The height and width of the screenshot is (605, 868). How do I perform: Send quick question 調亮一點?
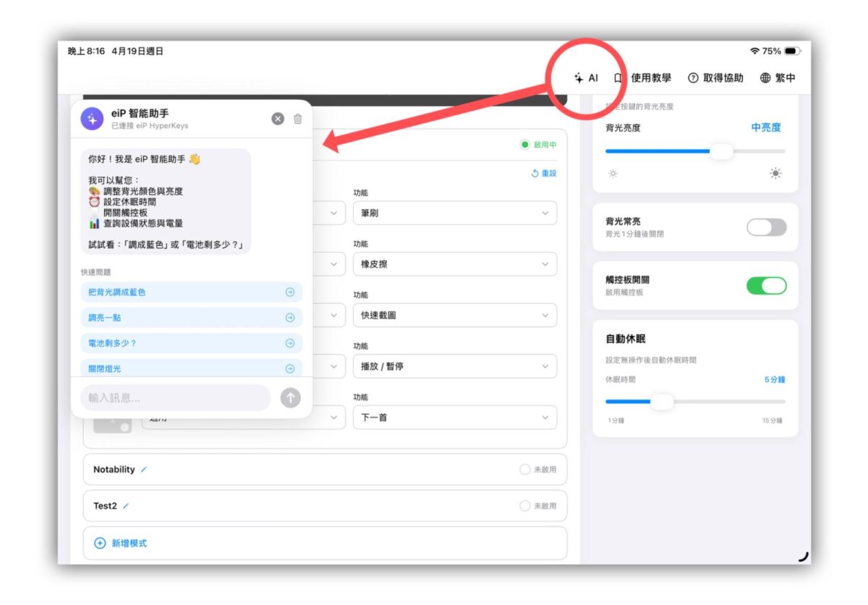point(192,318)
